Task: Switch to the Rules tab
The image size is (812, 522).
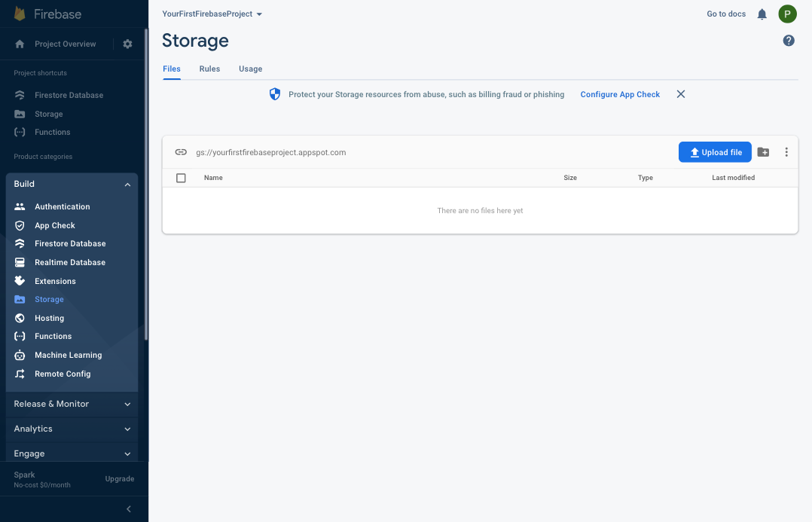Action: (209, 69)
